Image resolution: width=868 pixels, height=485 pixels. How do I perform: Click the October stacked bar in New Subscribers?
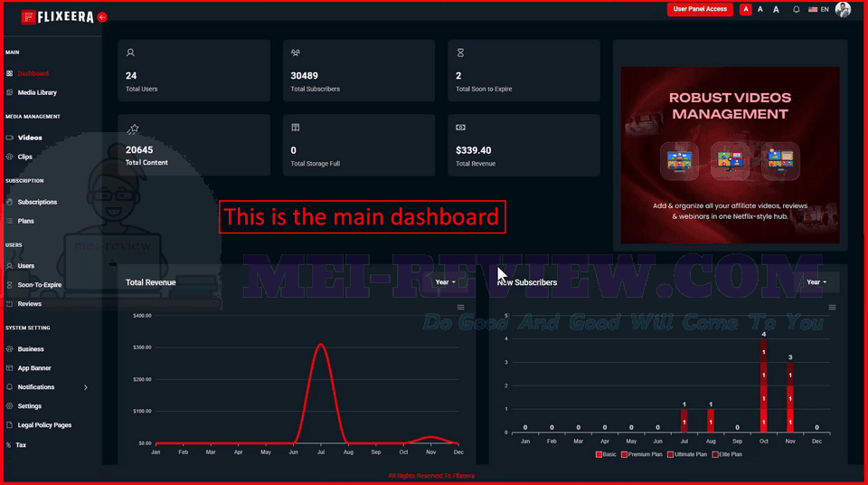pos(763,385)
